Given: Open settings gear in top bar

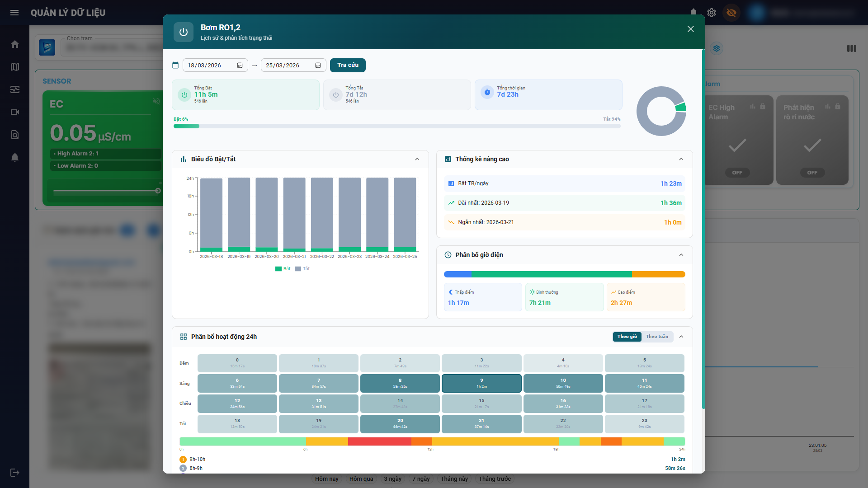Looking at the screenshot, I should tap(712, 13).
